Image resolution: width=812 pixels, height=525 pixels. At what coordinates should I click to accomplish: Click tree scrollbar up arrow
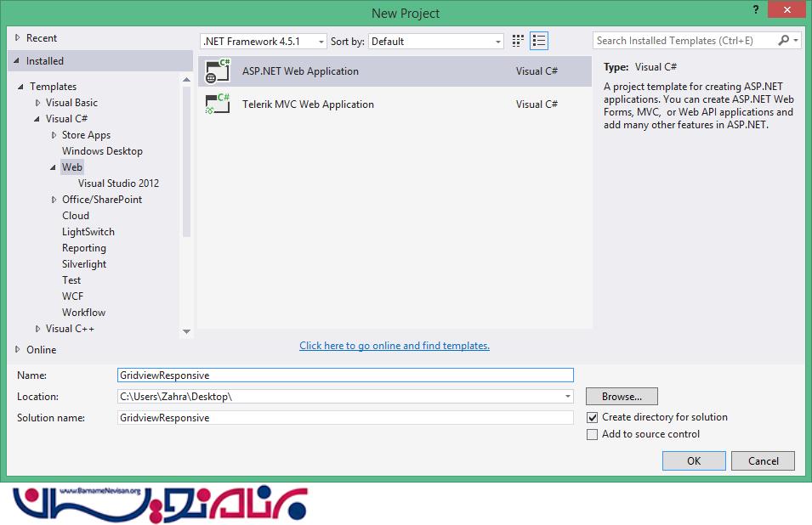186,80
